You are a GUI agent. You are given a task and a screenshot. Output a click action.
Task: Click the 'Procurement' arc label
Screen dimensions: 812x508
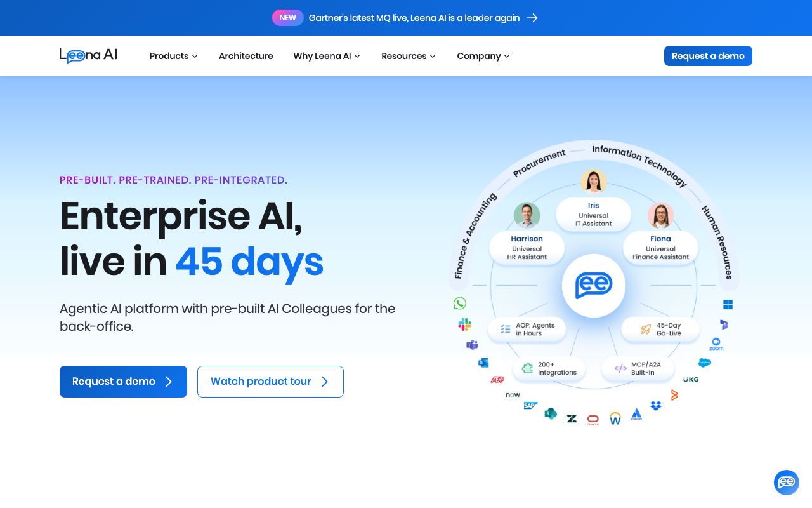(x=539, y=163)
